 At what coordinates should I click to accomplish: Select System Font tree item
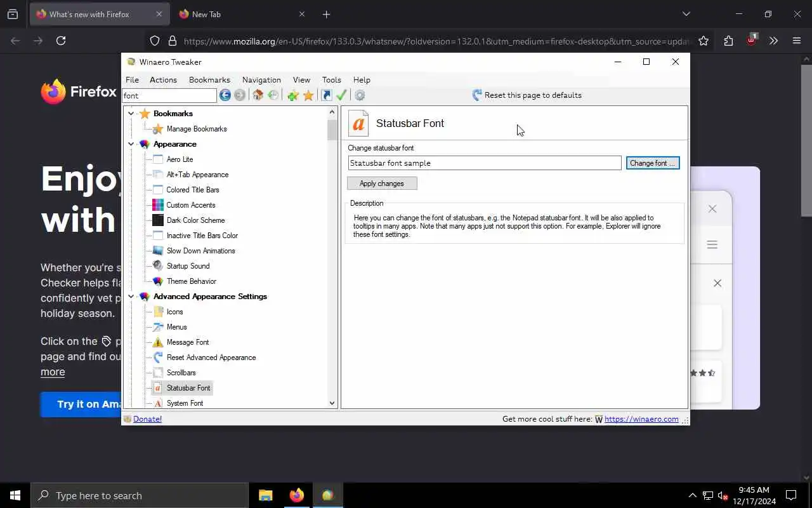point(185,403)
